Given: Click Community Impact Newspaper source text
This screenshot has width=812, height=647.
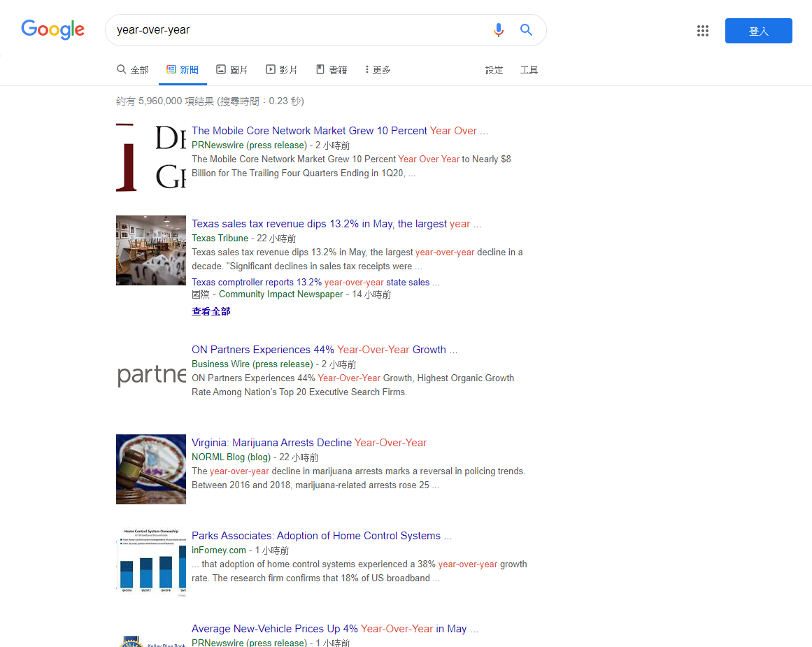Looking at the screenshot, I should (x=280, y=294).
